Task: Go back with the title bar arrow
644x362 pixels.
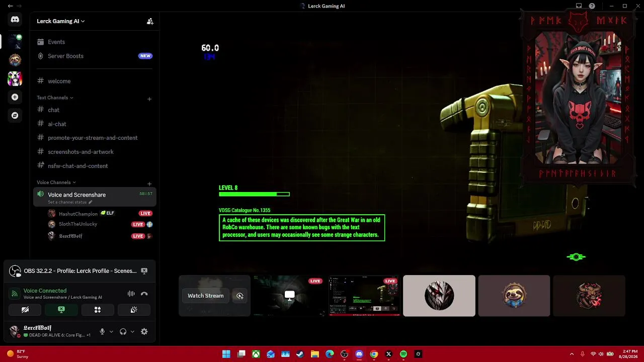Action: point(11,6)
